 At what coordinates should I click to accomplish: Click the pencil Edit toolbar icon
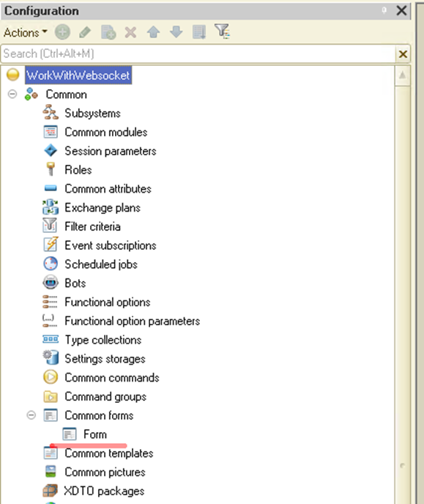(85, 32)
